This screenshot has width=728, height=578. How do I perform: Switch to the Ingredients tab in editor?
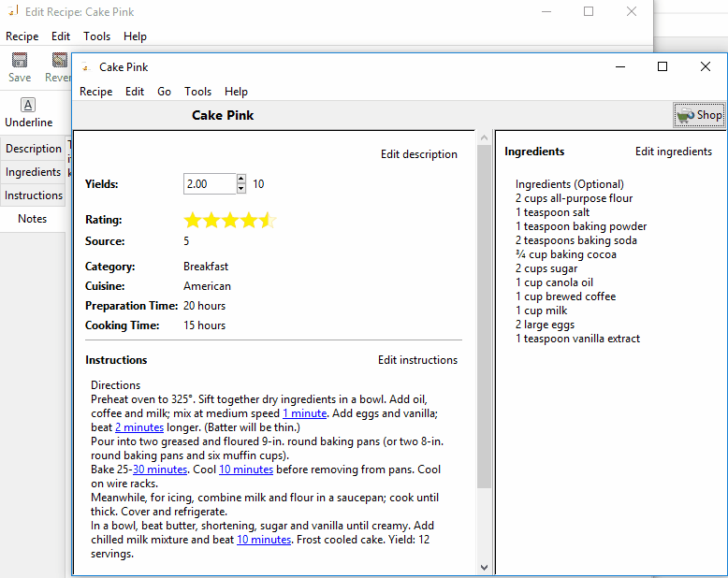click(33, 172)
